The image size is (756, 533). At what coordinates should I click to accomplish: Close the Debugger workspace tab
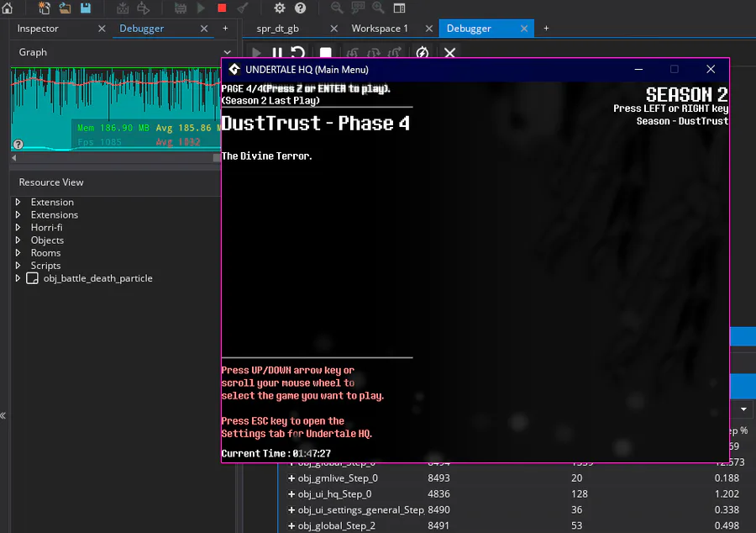pyautogui.click(x=524, y=29)
